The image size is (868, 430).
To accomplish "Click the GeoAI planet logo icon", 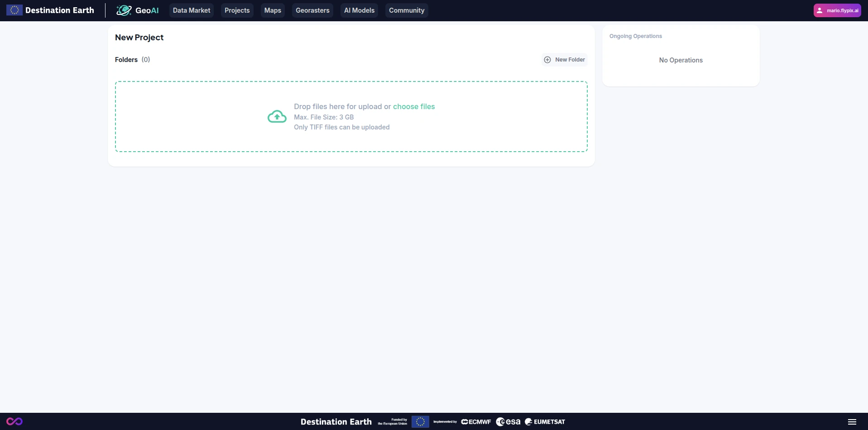I will coord(124,10).
